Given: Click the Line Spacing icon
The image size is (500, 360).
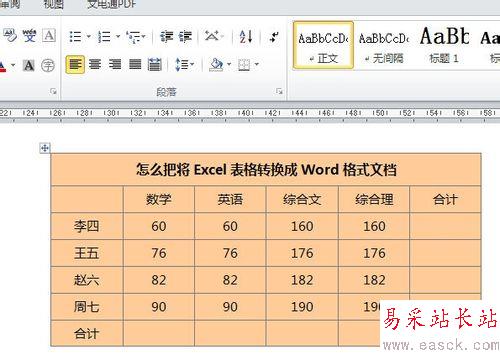Looking at the screenshot, I should click(x=182, y=64).
